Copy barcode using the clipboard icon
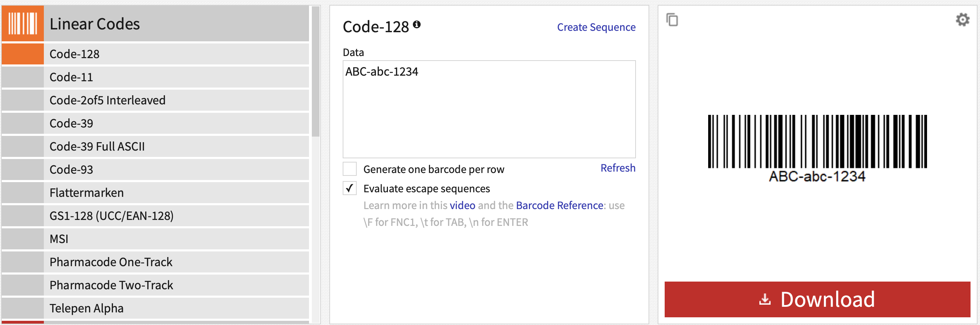 [672, 19]
